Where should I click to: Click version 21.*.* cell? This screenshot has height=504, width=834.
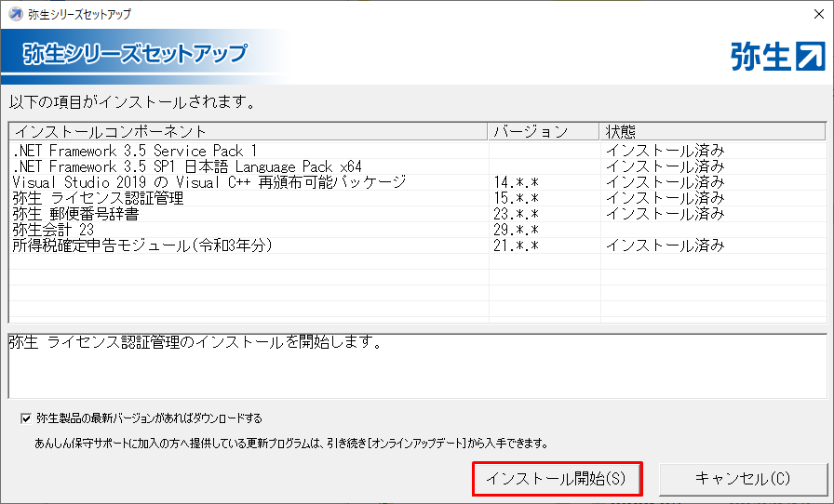click(x=516, y=245)
